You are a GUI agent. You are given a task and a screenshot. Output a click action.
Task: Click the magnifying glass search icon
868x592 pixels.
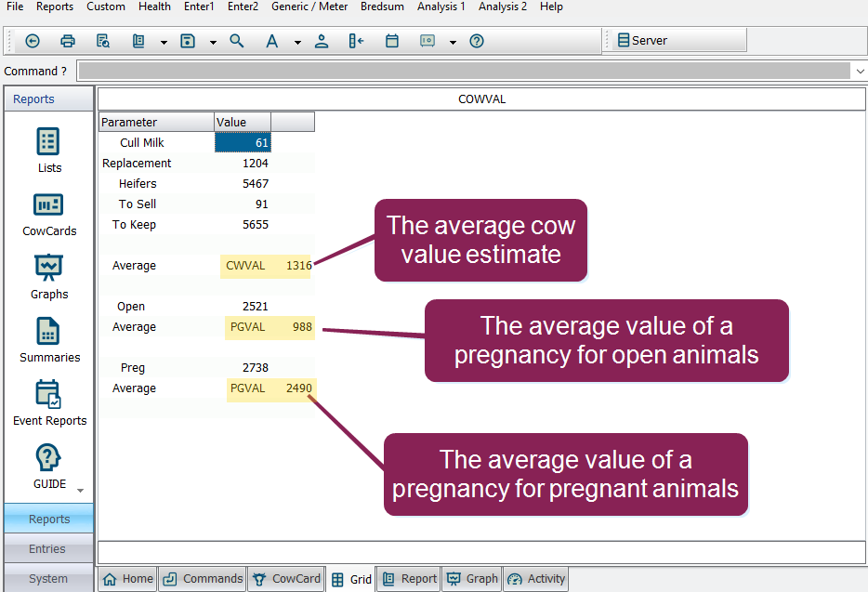point(237,41)
